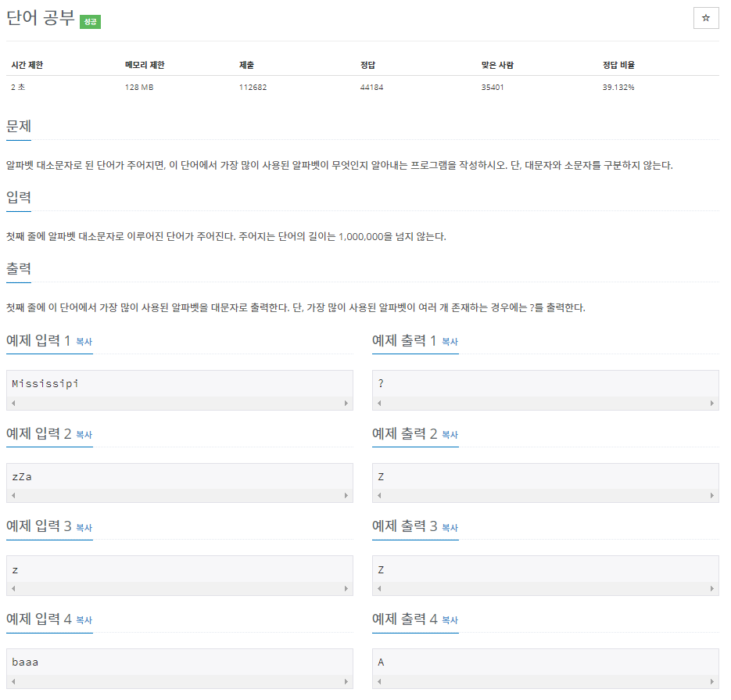Copy 예제 출력 4 via 복사 link

point(450,620)
